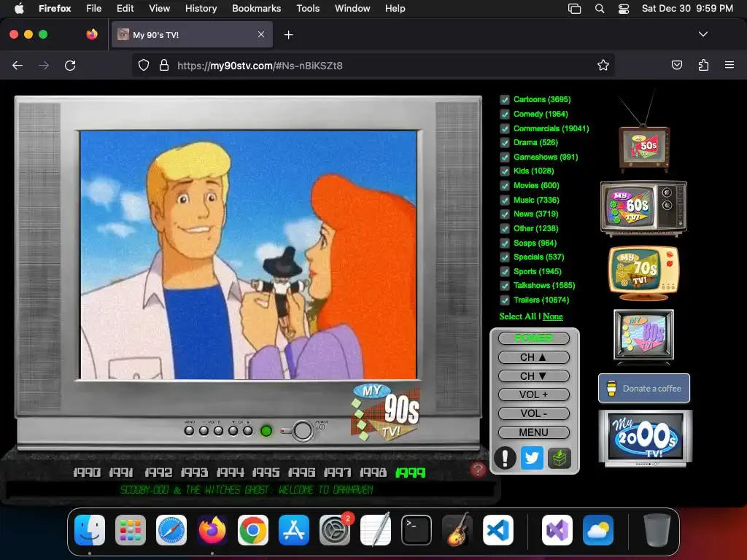
Task: Select the year 1990
Action: 87,472
